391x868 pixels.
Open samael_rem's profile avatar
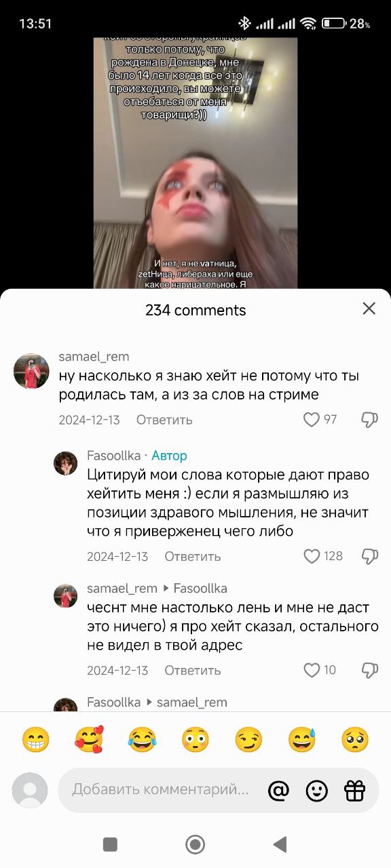pyautogui.click(x=31, y=371)
